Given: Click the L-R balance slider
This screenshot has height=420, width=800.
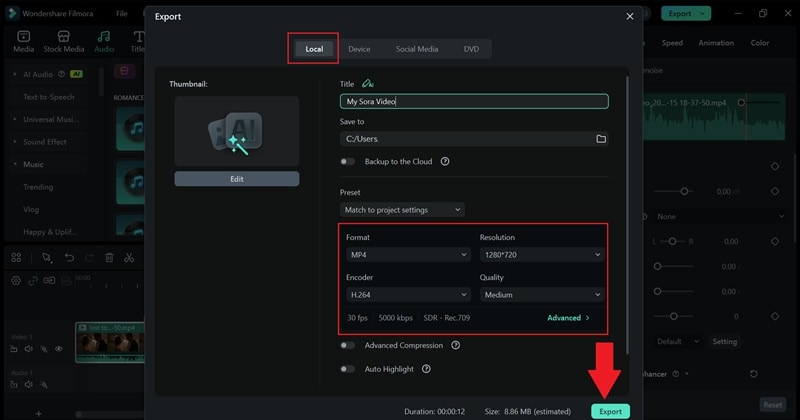Looking at the screenshot, I should click(674, 241).
